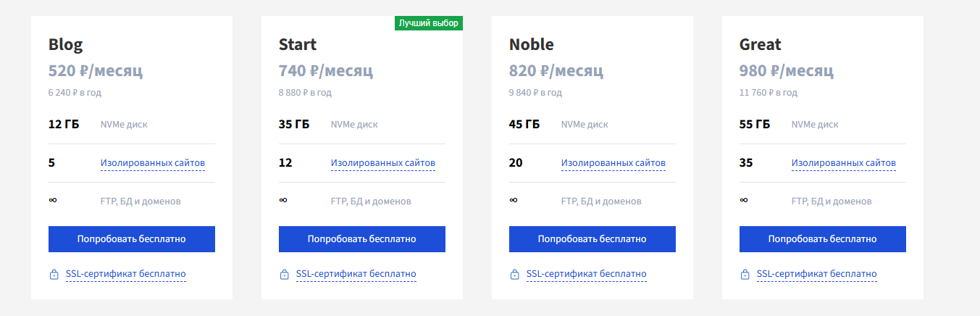Try the Great plan for free
Screen dimensions: 980x316
[x=823, y=239]
